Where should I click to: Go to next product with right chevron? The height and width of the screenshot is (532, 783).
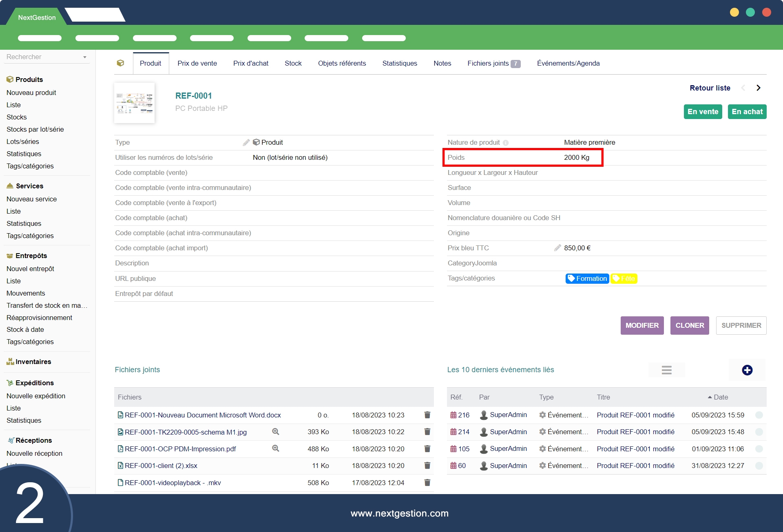(x=758, y=88)
